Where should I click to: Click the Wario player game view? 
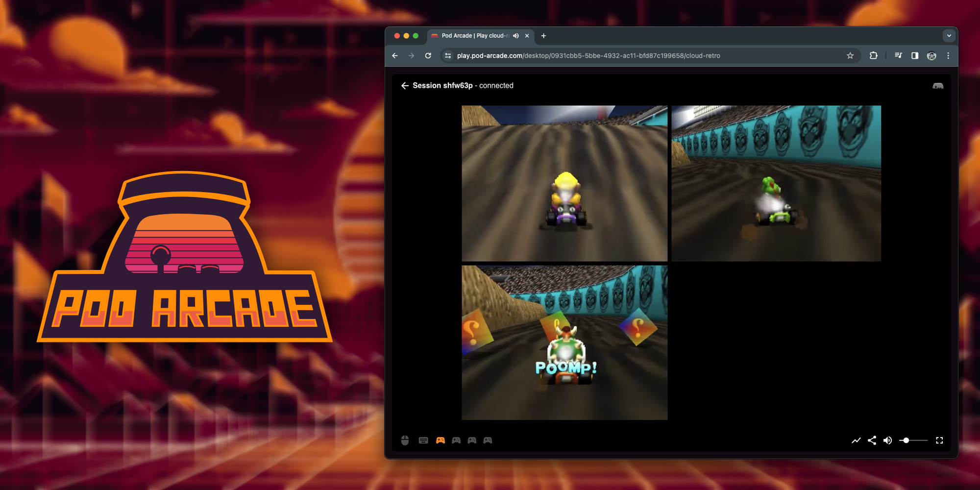click(x=564, y=183)
